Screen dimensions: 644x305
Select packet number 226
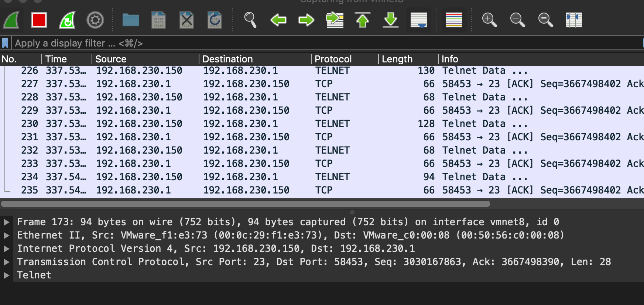point(322,71)
